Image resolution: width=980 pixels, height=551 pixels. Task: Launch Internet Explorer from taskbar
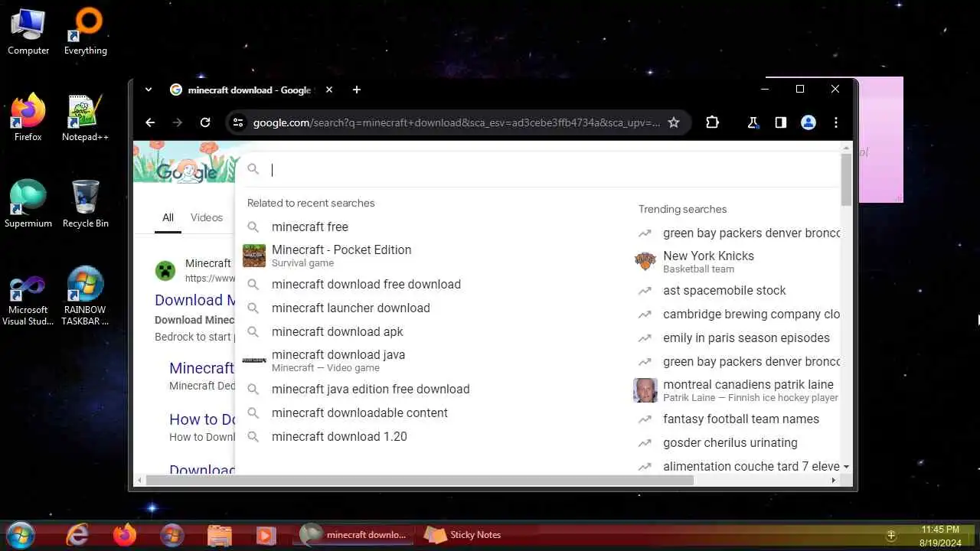tap(77, 535)
